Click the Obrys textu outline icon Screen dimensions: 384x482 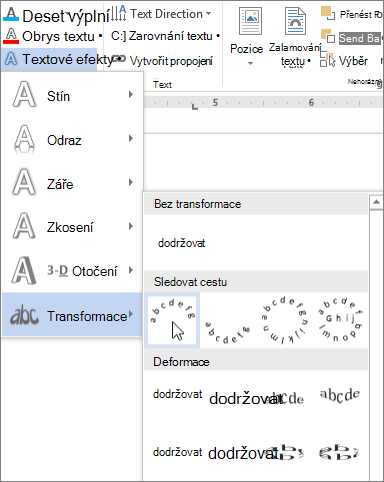point(11,36)
